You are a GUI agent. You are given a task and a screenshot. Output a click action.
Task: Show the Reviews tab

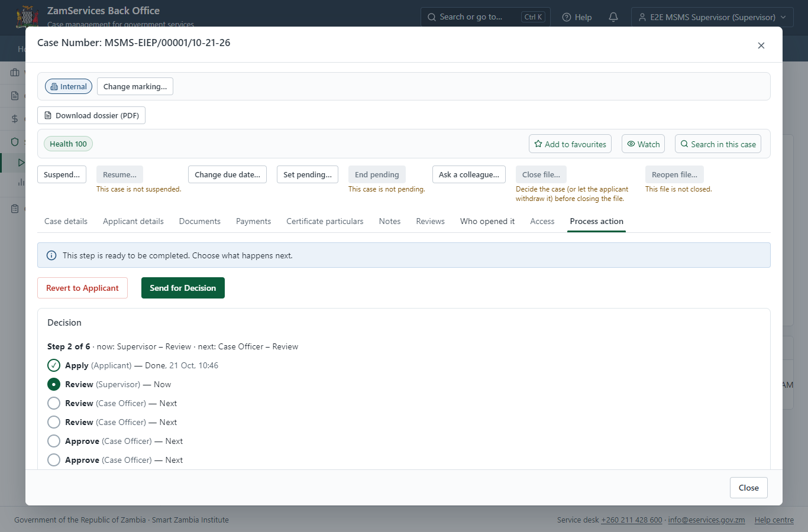click(x=430, y=221)
